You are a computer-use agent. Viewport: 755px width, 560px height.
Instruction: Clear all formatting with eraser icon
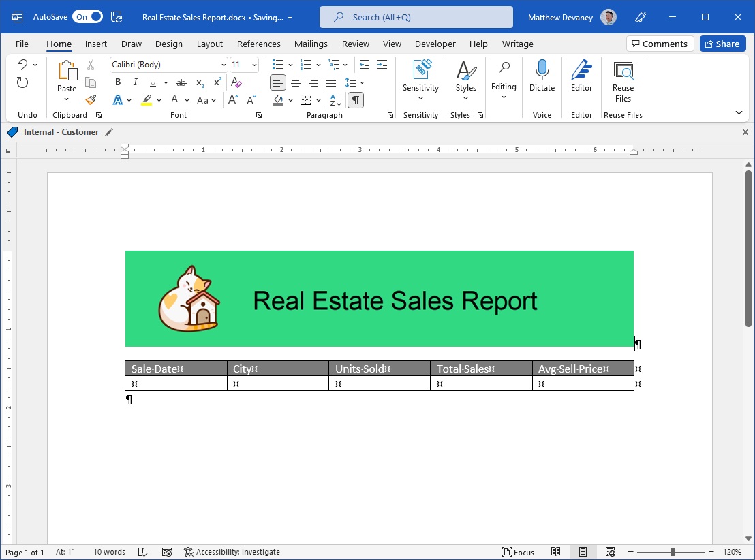[x=236, y=82]
